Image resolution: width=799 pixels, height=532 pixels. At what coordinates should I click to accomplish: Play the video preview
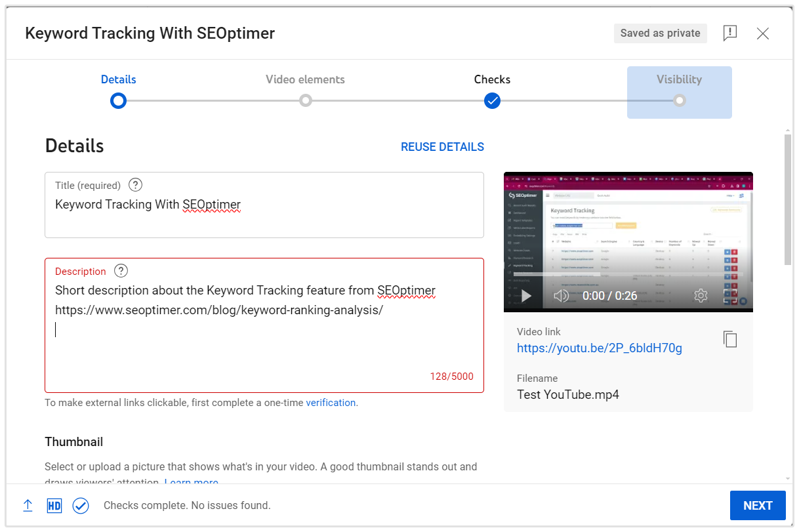coord(525,296)
